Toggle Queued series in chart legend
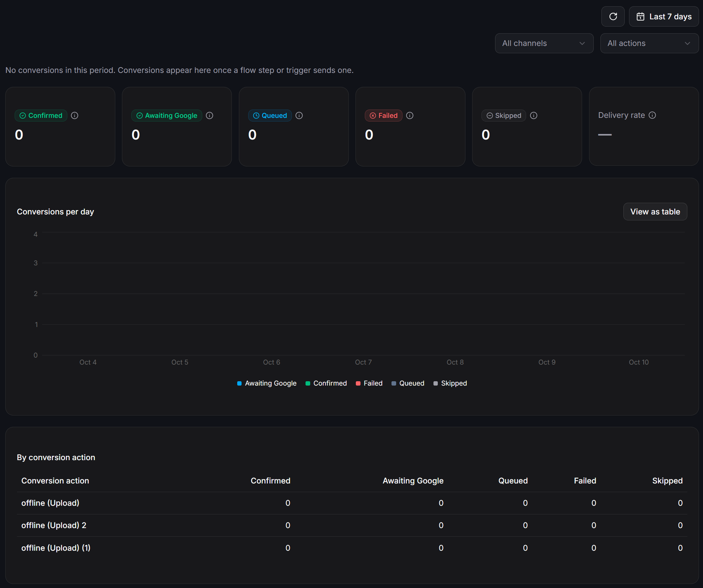The height and width of the screenshot is (588, 703). [408, 383]
